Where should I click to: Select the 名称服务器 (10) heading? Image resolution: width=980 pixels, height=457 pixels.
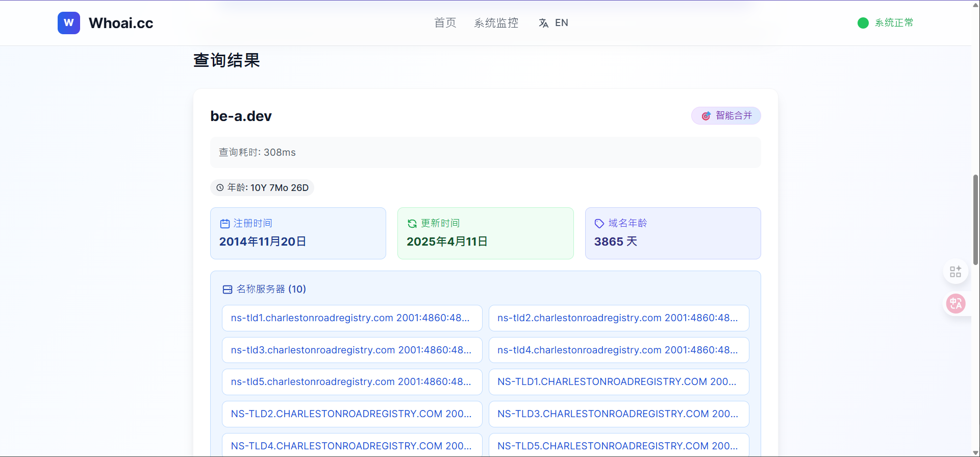(x=271, y=290)
